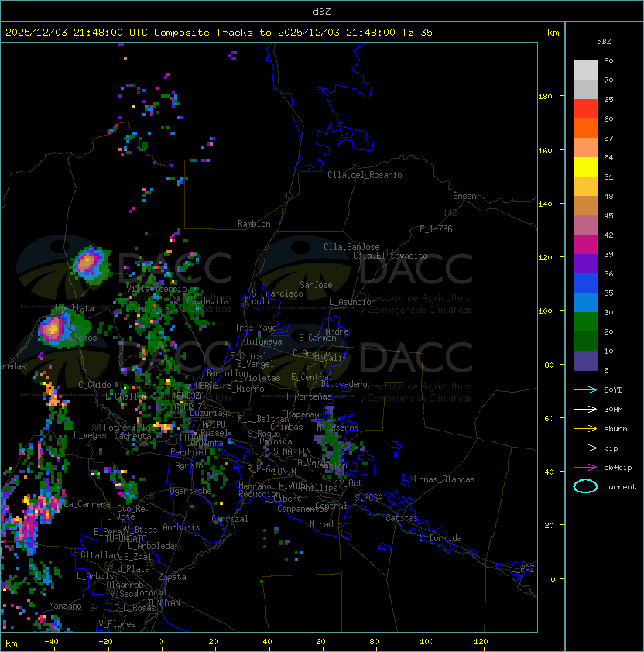Viewport: 644px width, 652px height.
Task: Click the 140 km vertical axis tick
Action: coord(545,204)
